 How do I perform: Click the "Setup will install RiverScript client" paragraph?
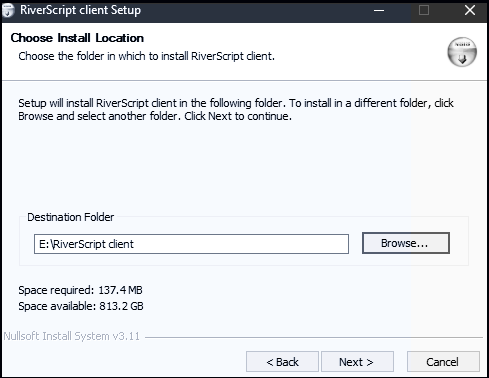236,109
